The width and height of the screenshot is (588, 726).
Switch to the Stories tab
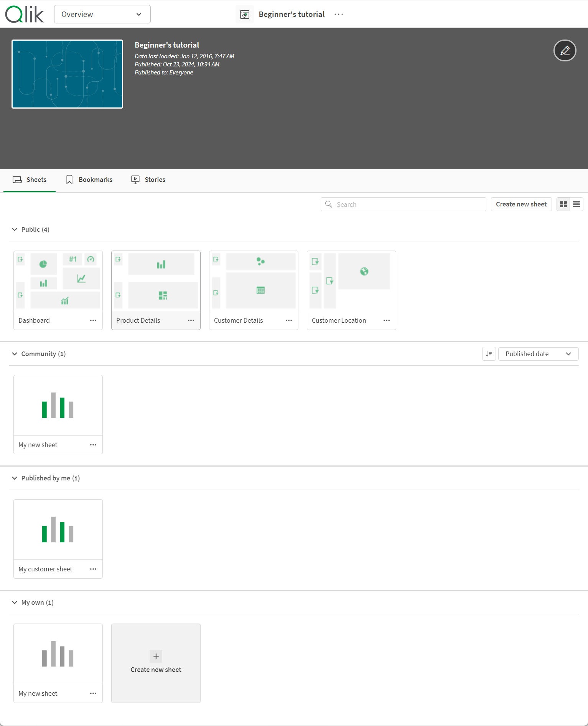click(148, 180)
